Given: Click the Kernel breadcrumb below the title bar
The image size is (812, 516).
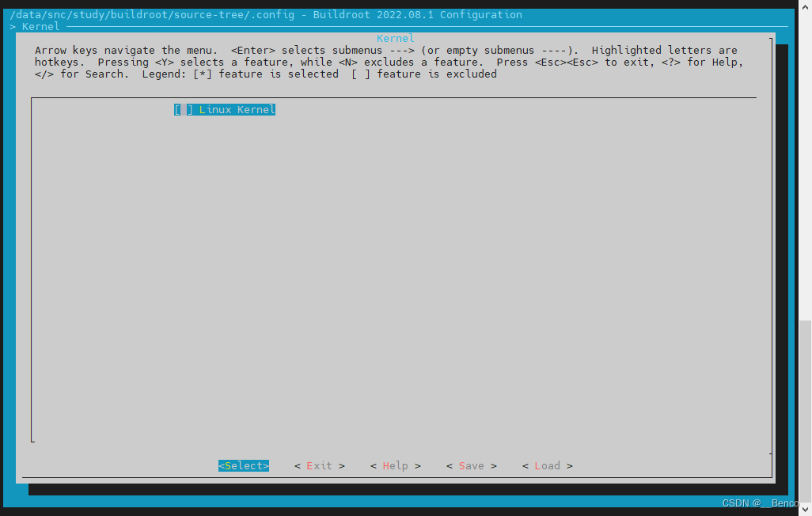Looking at the screenshot, I should (40, 26).
